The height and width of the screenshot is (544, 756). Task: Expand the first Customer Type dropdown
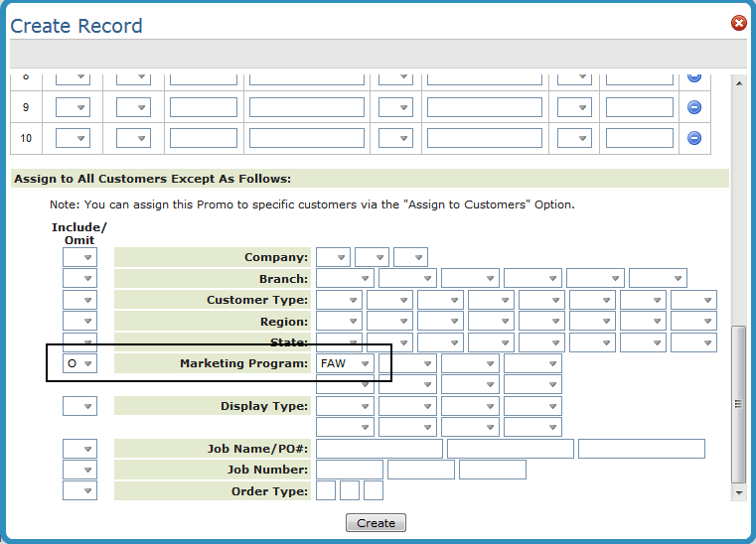click(x=339, y=300)
